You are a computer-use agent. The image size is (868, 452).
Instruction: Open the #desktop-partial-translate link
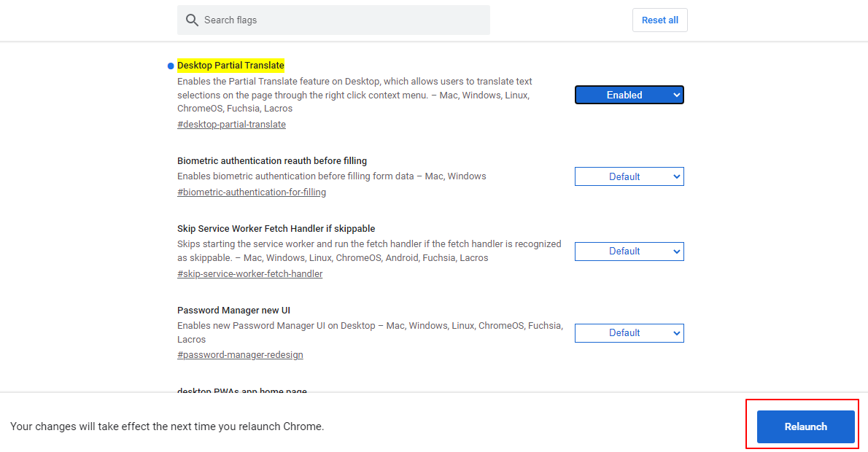pyautogui.click(x=231, y=125)
